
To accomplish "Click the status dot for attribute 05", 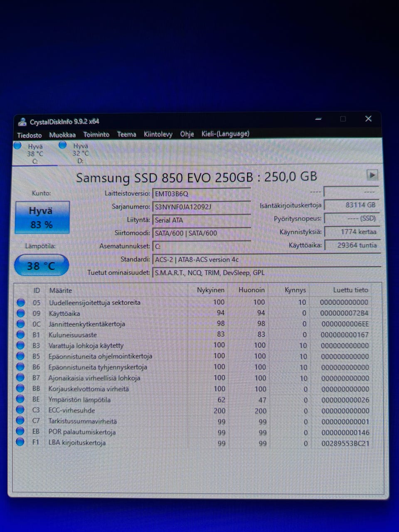I will click(21, 303).
